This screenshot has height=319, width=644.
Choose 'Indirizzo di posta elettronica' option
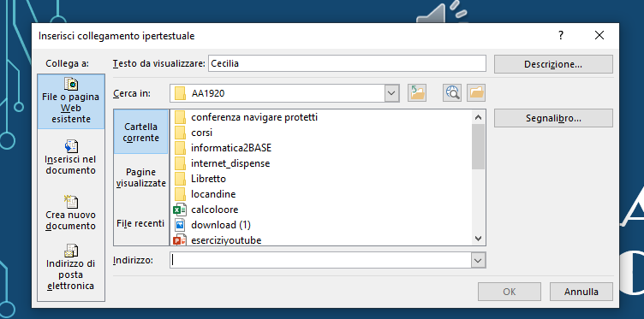[70, 267]
